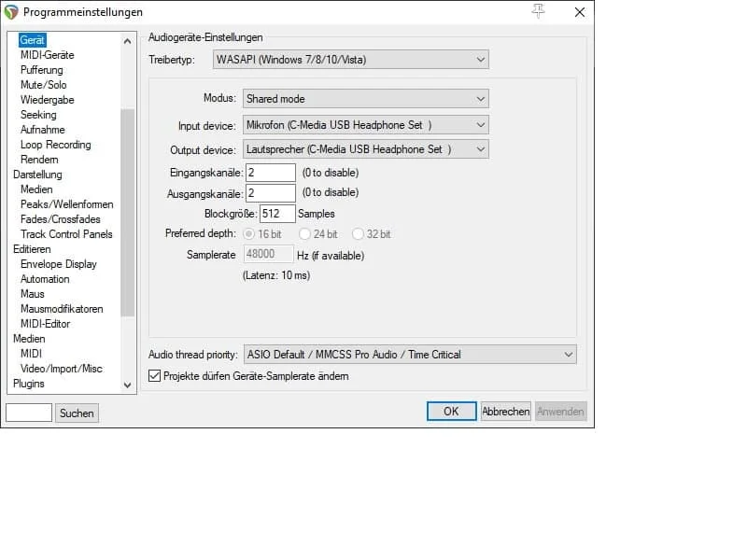
Task: Select MIDI-Geräte in the settings tree
Action: click(48, 55)
